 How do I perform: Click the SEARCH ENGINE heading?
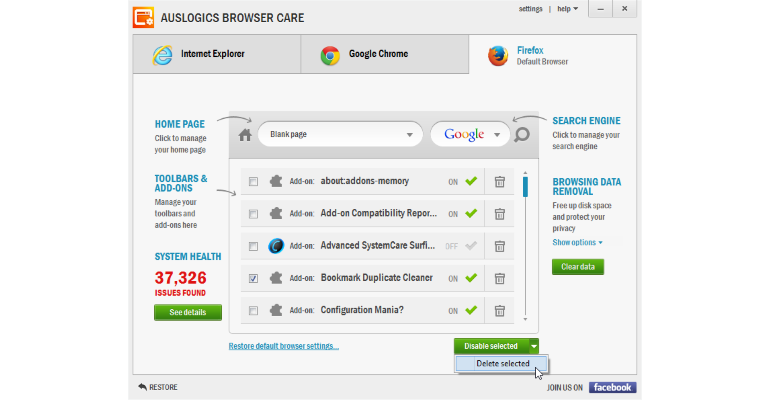pos(586,121)
